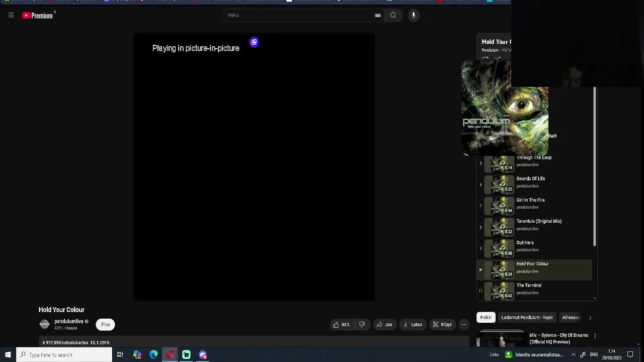Open Task View on the taskbar

(120, 355)
